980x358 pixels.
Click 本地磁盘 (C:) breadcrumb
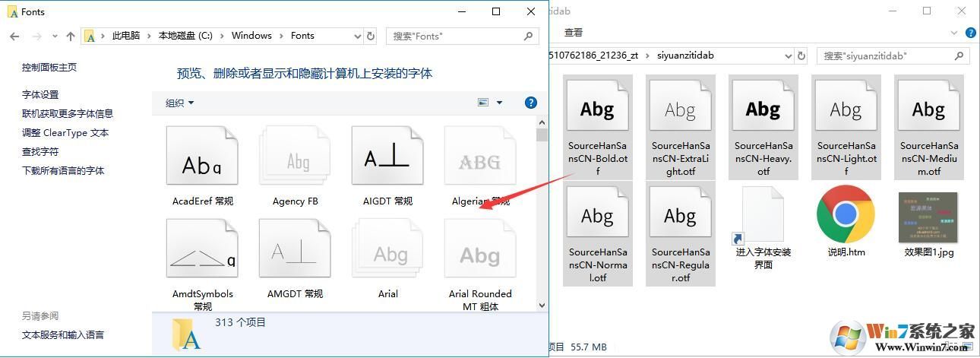click(x=185, y=36)
